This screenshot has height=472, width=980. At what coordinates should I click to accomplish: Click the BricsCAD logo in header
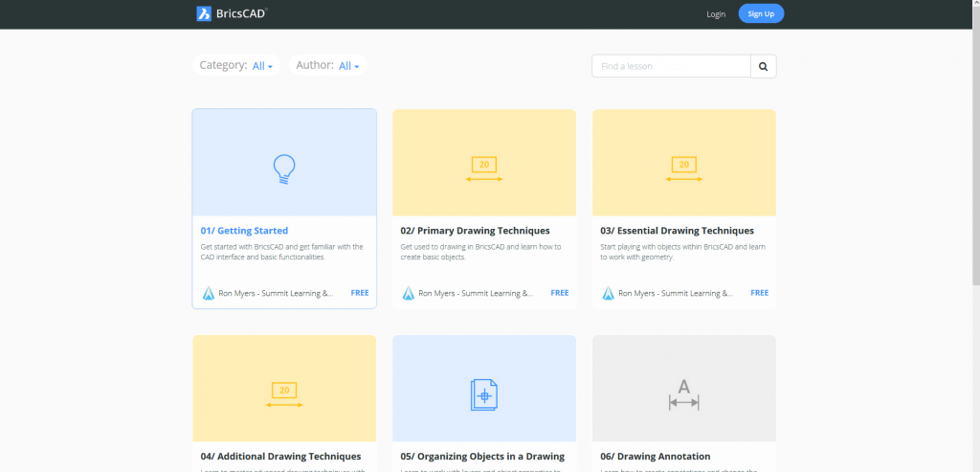pyautogui.click(x=232, y=13)
